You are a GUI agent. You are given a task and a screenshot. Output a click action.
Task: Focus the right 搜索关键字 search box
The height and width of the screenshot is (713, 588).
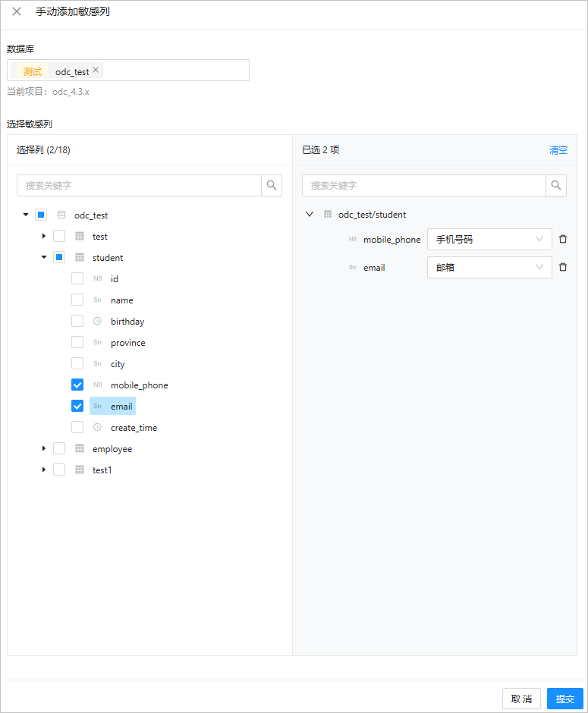424,186
